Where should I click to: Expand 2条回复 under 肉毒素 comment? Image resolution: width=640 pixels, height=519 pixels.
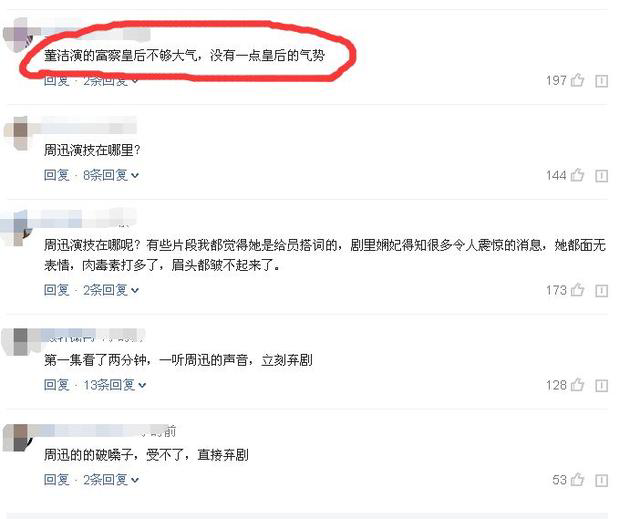tap(111, 290)
